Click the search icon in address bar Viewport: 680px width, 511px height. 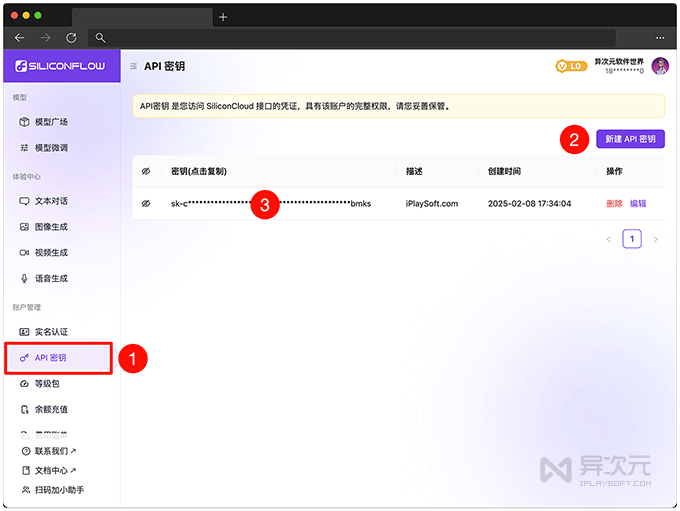[x=101, y=38]
